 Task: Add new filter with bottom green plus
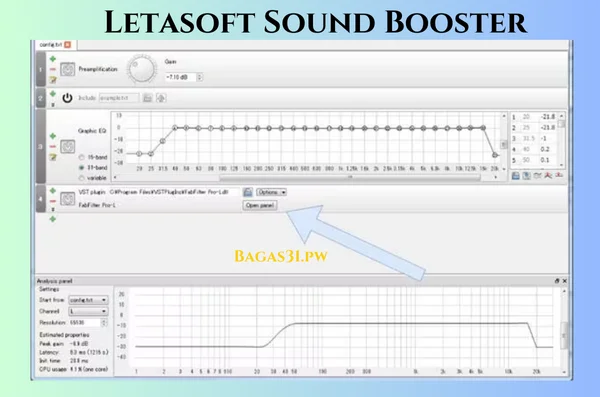pos(53,219)
